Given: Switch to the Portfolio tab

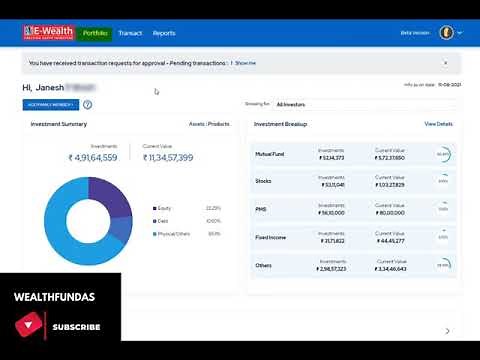Looking at the screenshot, I should click(x=95, y=33).
